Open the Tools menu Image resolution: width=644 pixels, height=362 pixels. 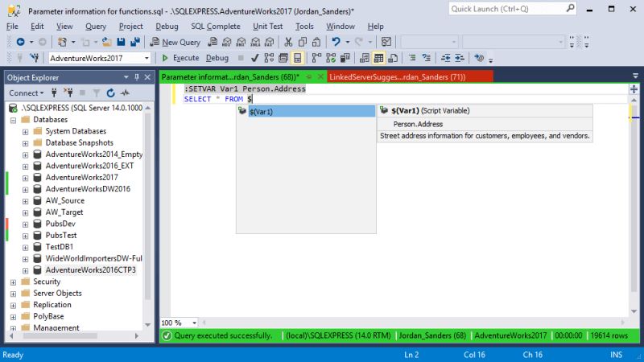304,27
